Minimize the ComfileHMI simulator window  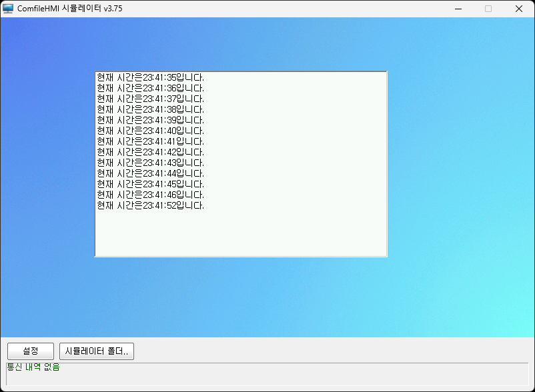(x=458, y=9)
